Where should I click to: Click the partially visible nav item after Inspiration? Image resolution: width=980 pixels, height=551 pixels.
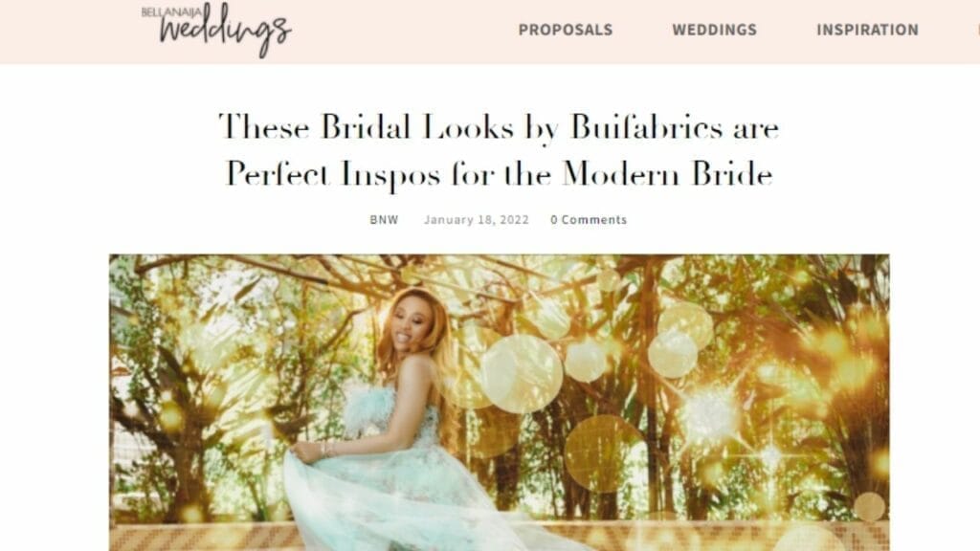978,30
